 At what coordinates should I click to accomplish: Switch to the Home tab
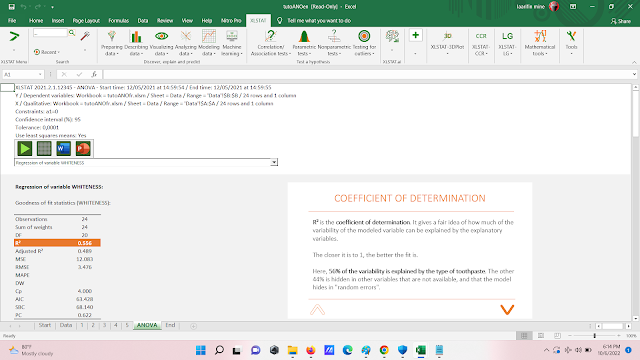pyautogui.click(x=36, y=20)
